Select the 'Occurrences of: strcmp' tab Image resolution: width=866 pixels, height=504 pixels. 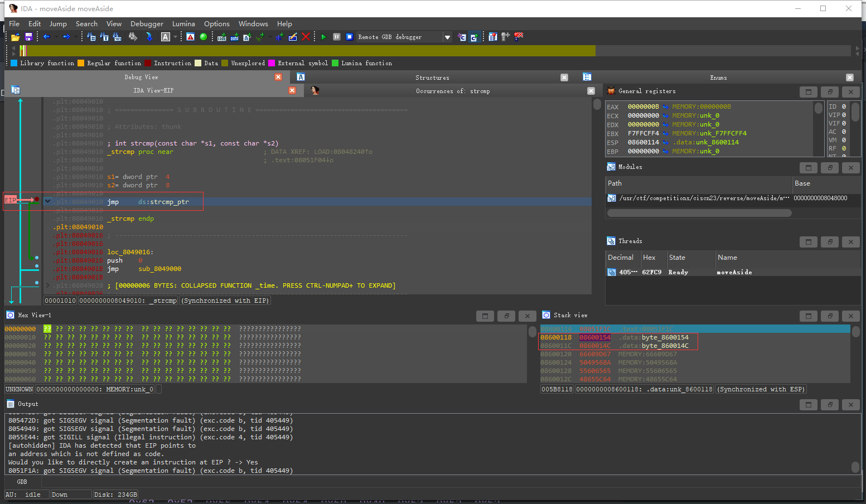coord(453,91)
